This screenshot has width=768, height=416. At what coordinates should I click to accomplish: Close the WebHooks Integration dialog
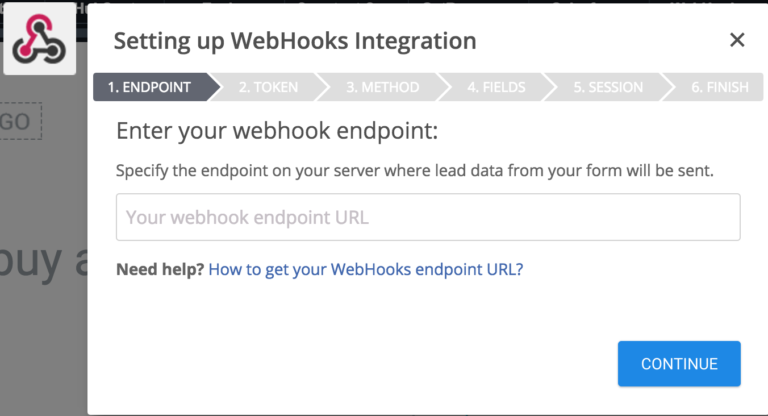click(737, 41)
